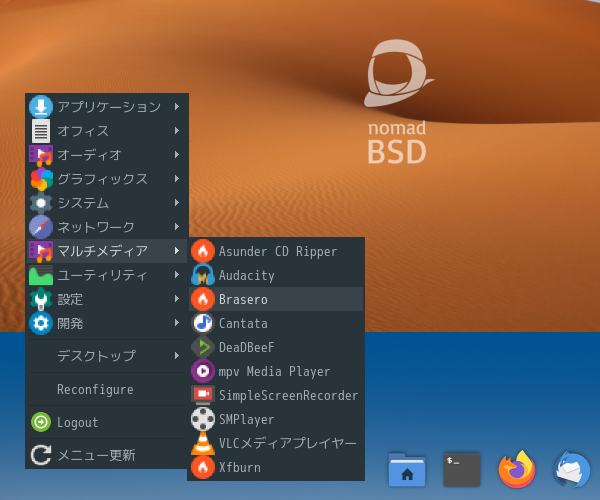This screenshot has width=600, height=500.
Task: Click the オーディオ music-film icon
Action: 41,155
